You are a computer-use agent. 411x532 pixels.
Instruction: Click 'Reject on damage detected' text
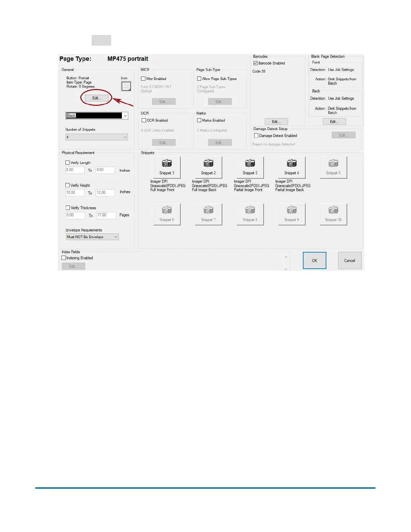tap(274, 144)
